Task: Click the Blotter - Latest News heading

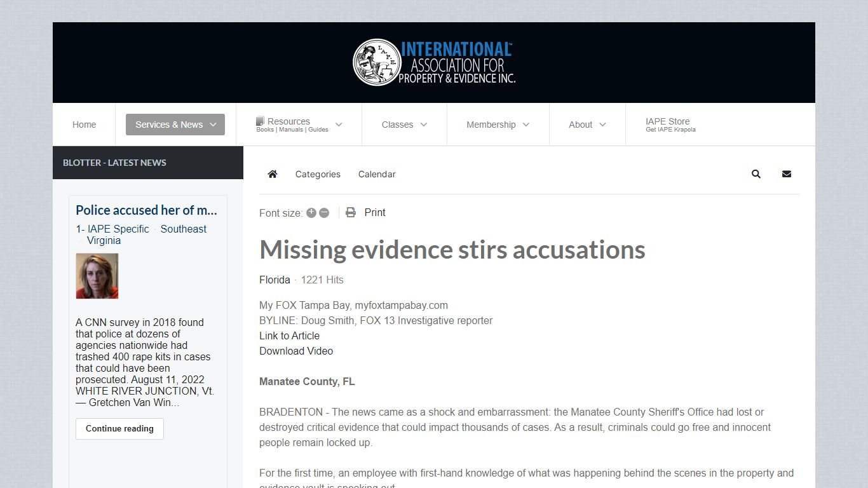Action: pos(114,163)
